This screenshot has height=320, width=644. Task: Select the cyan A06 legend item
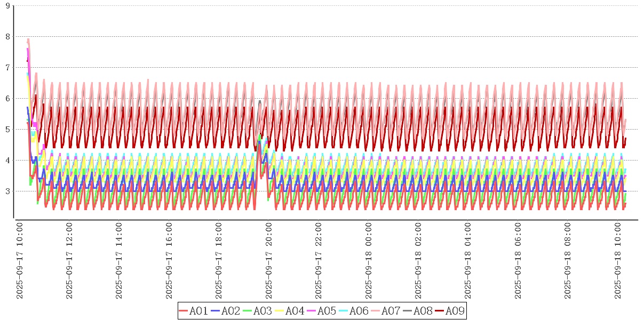click(354, 311)
